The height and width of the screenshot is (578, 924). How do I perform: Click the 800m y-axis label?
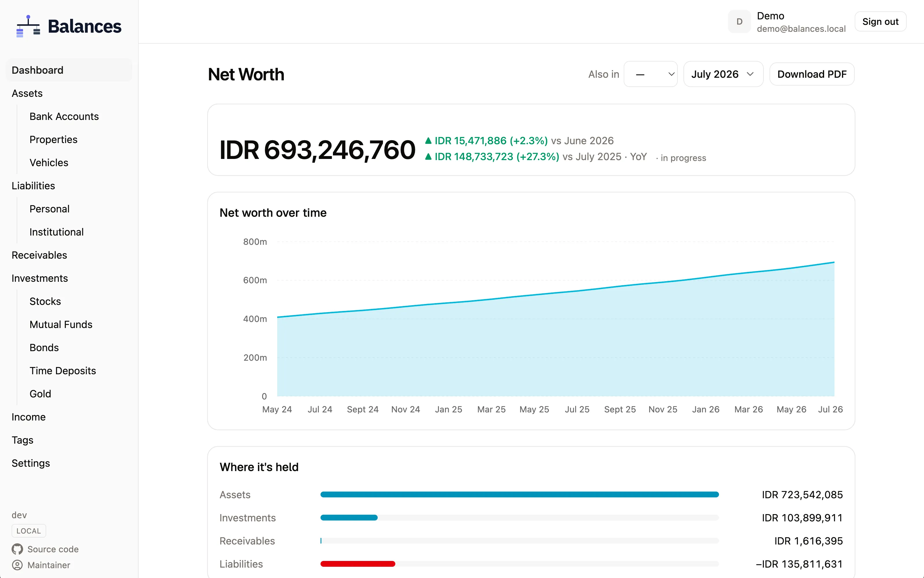click(x=255, y=242)
